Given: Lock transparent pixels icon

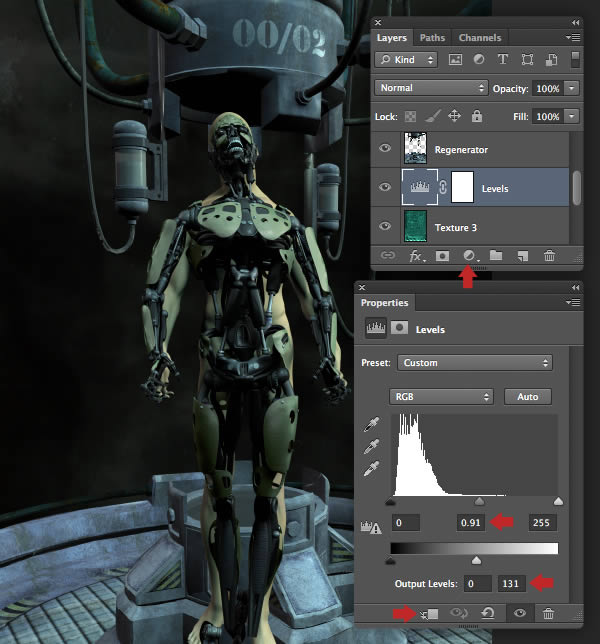Looking at the screenshot, I should click(x=410, y=117).
